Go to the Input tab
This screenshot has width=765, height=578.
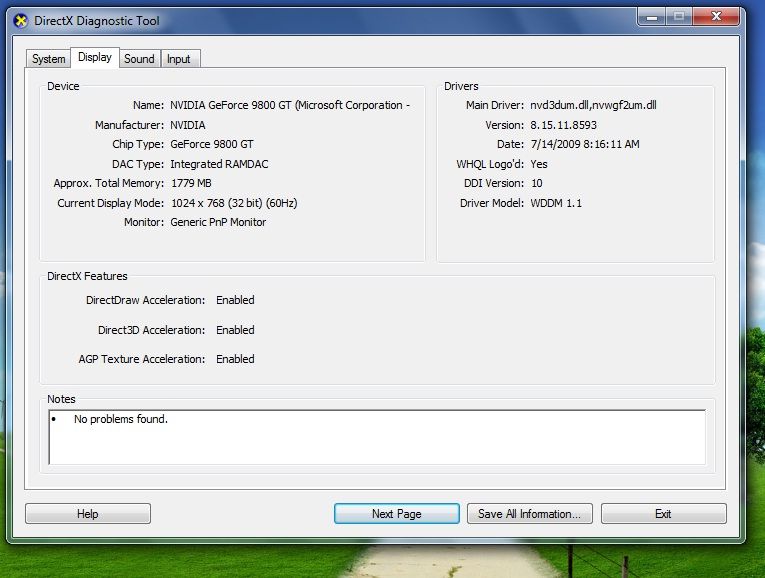click(179, 59)
